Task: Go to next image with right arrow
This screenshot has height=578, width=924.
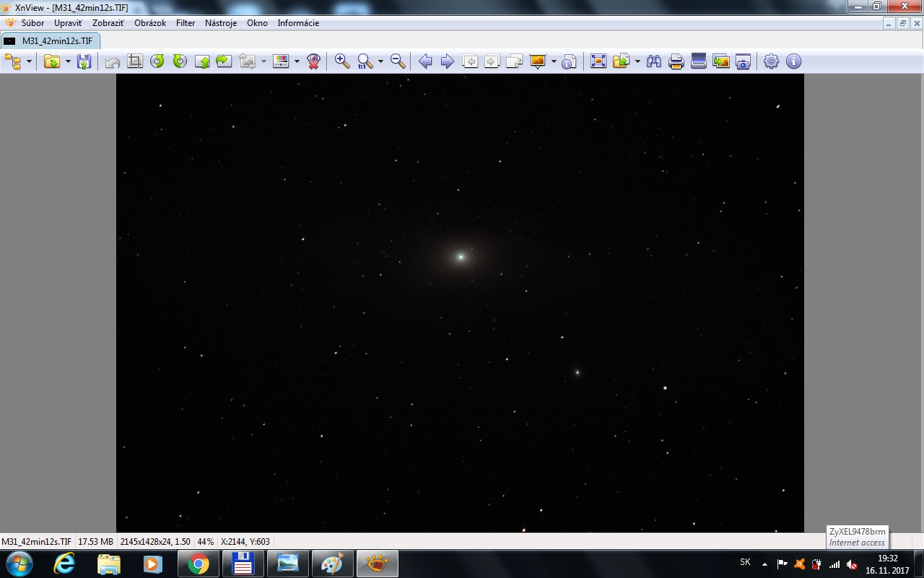Action: [x=448, y=61]
